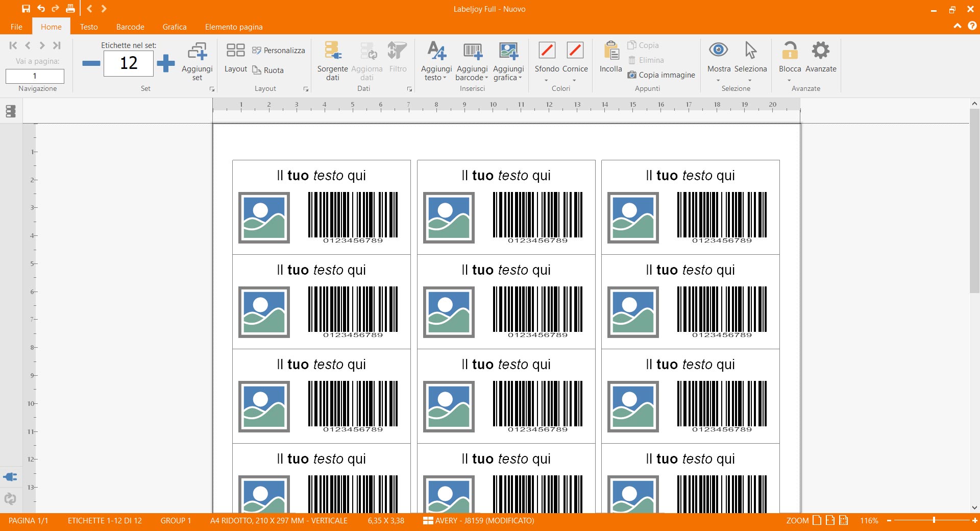Go to the first page navigation icon
980x531 pixels.
(13, 45)
